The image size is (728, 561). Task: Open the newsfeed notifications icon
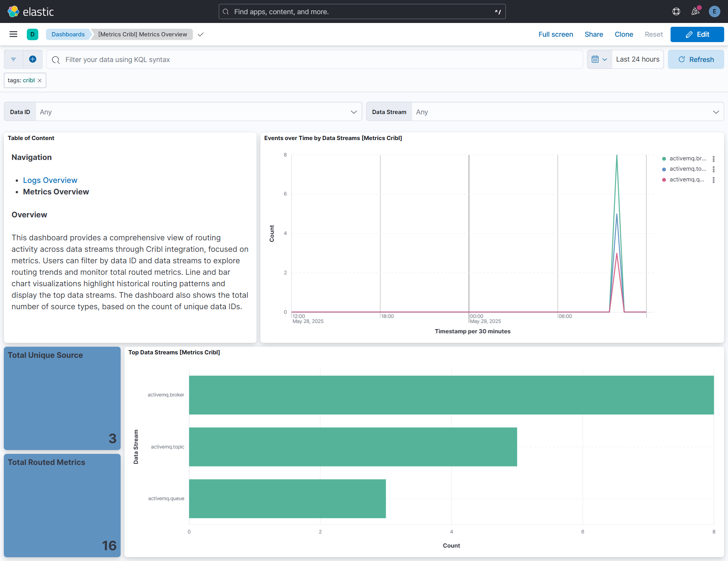tap(695, 11)
